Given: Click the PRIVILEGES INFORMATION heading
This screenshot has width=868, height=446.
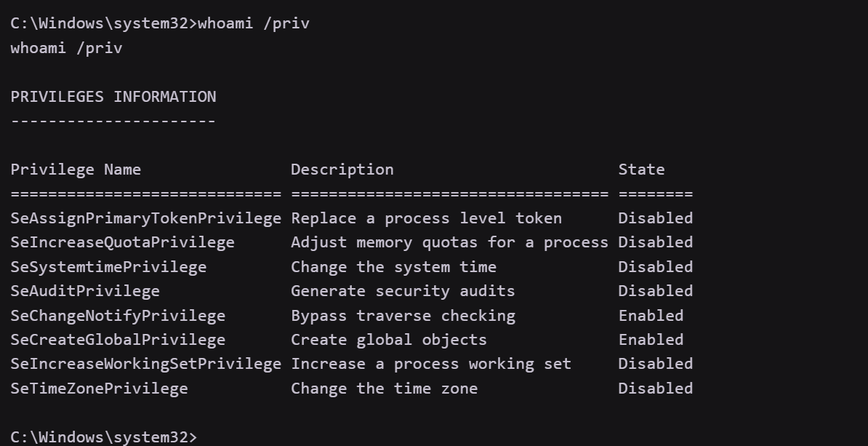Looking at the screenshot, I should pos(113,97).
